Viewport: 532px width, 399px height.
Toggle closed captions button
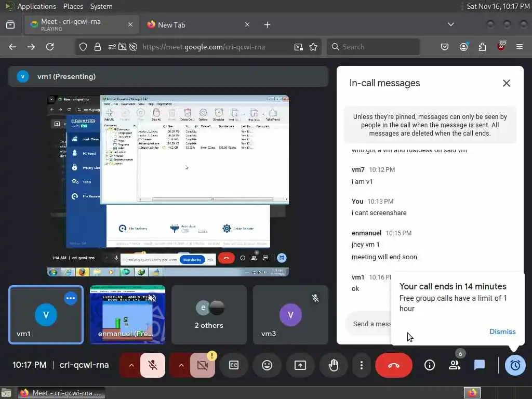[234, 365]
